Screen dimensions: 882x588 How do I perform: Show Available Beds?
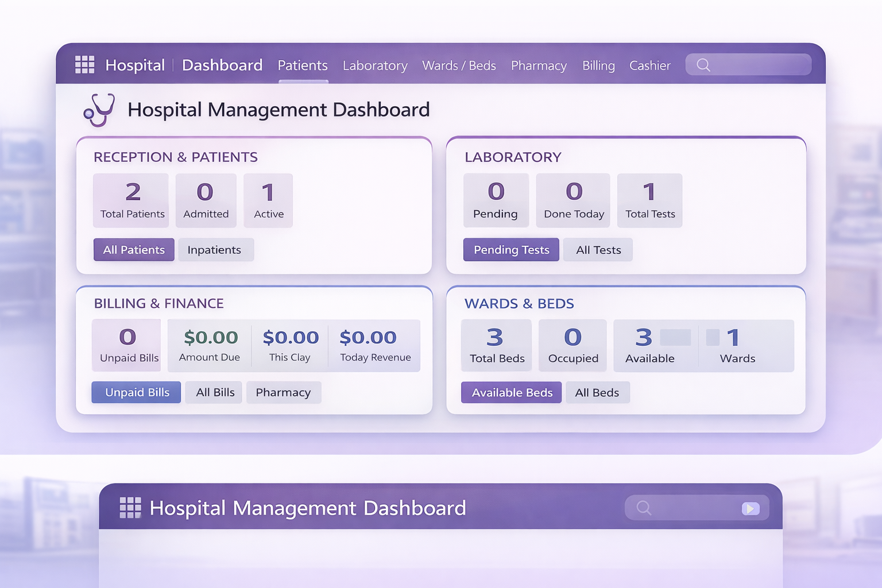click(x=512, y=393)
